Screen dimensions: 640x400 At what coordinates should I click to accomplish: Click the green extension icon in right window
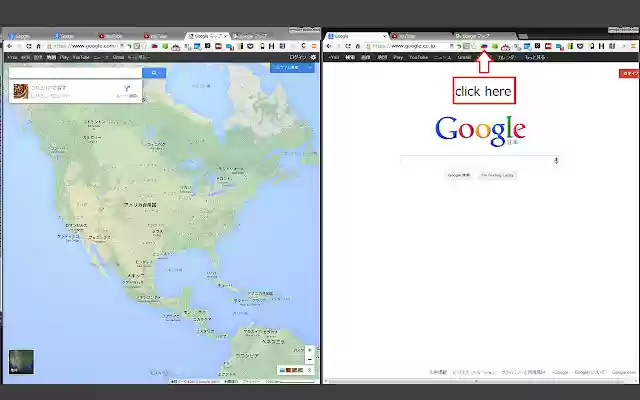(x=495, y=46)
